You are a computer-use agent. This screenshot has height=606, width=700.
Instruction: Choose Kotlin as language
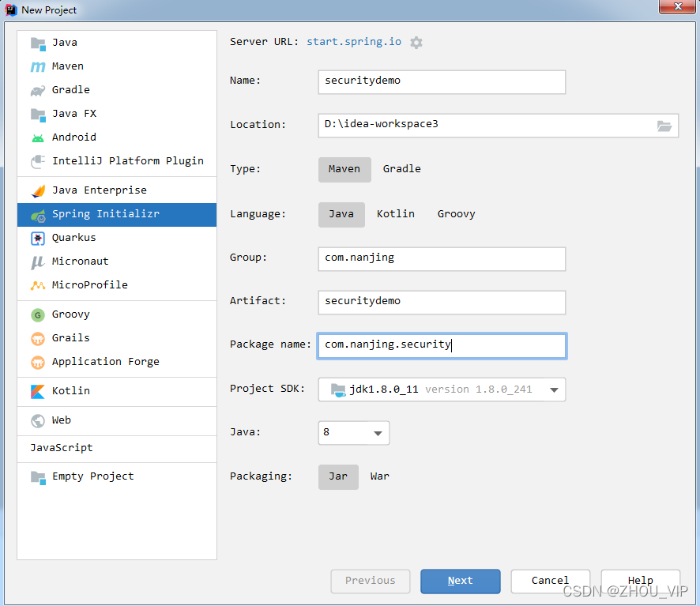click(396, 214)
